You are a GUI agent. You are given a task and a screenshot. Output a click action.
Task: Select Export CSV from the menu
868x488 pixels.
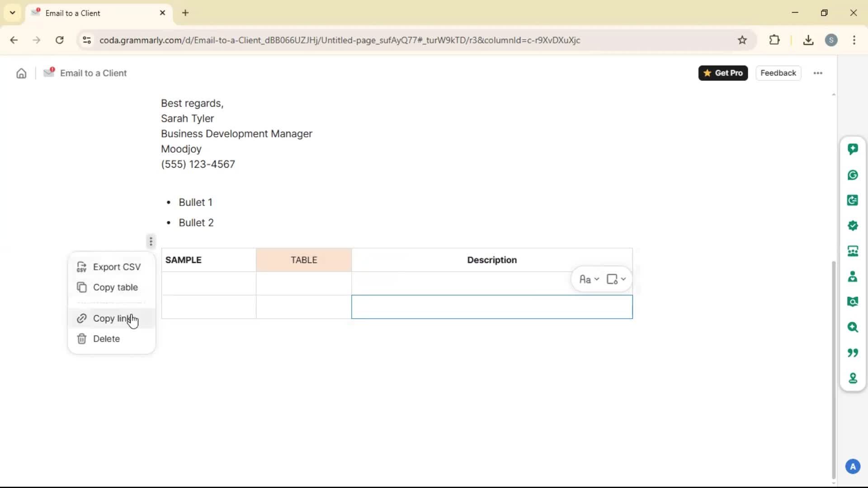[117, 267]
